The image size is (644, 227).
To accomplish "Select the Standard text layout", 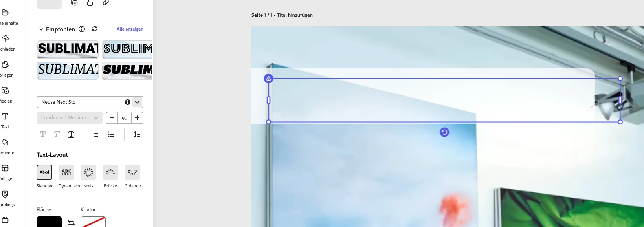I will click(44, 172).
